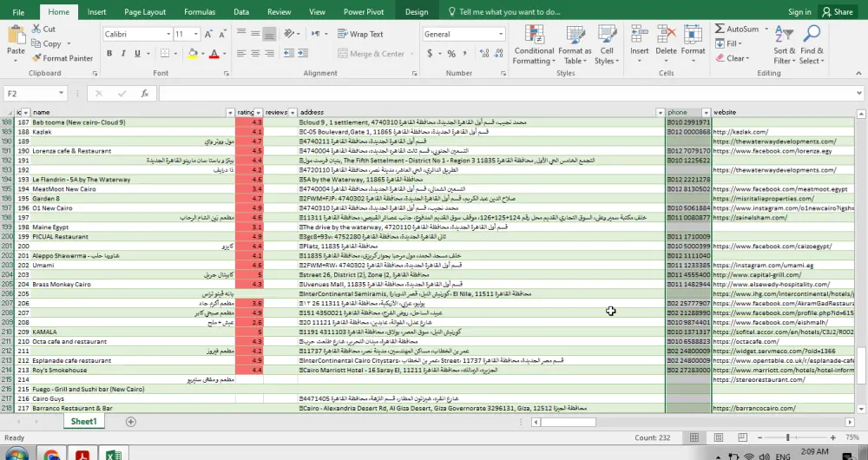Toggle Underline formatting

(137, 54)
